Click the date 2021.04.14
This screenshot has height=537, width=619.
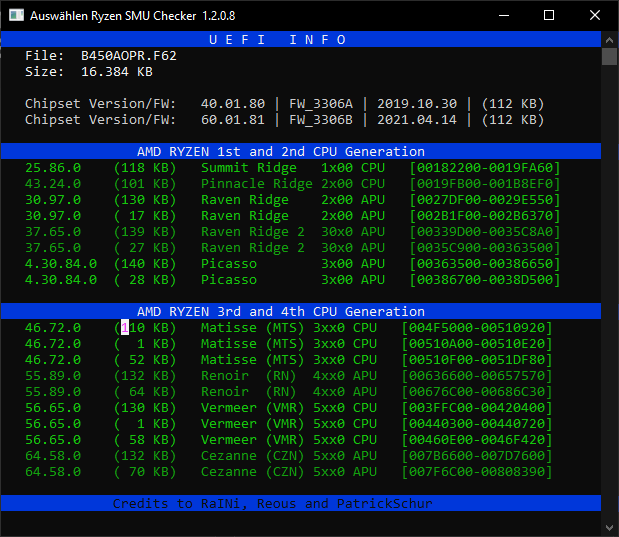tap(417, 120)
